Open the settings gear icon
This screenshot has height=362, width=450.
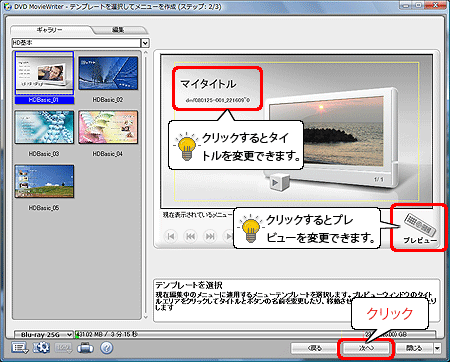coord(41,348)
